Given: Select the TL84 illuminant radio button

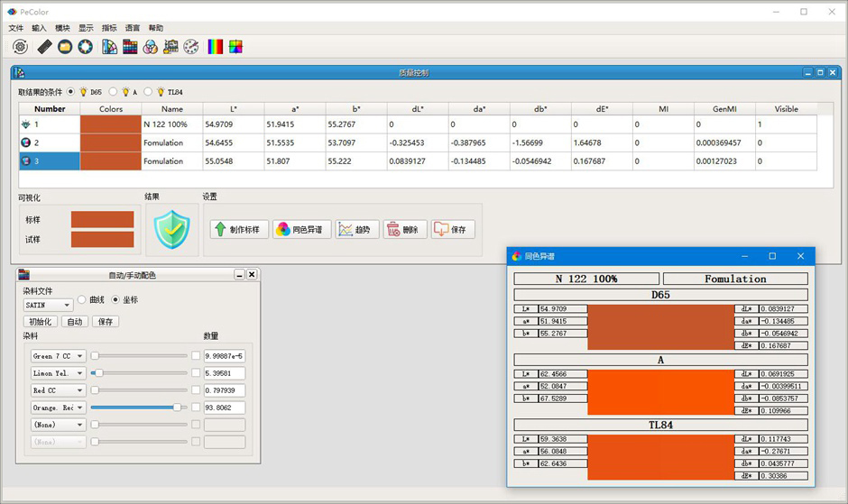Looking at the screenshot, I should coord(149,92).
